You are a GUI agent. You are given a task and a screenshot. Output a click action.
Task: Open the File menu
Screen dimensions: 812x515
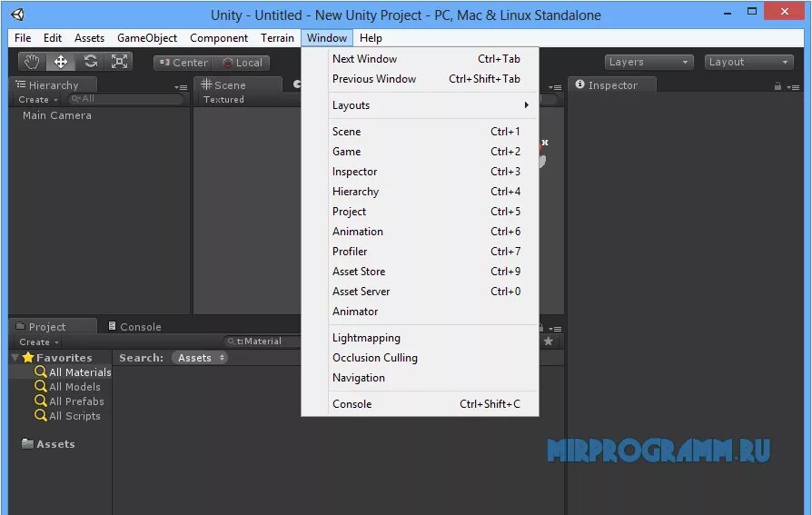tap(23, 38)
